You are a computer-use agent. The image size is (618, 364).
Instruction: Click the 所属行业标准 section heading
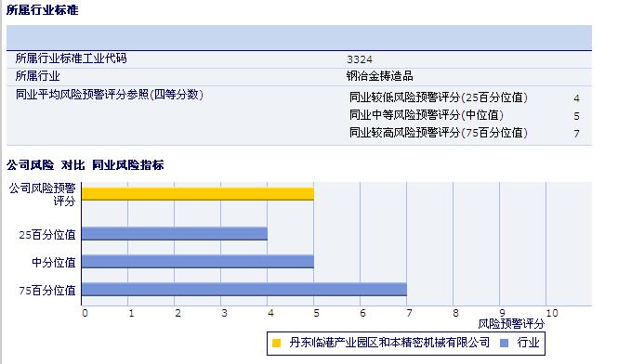pyautogui.click(x=43, y=10)
